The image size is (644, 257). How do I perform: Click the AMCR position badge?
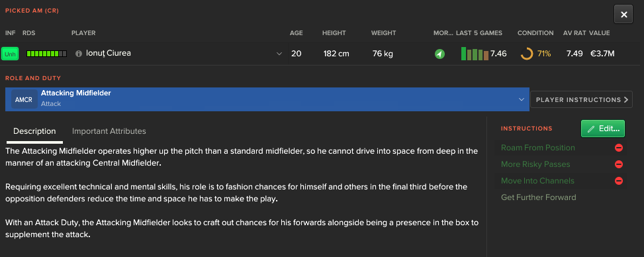(23, 99)
